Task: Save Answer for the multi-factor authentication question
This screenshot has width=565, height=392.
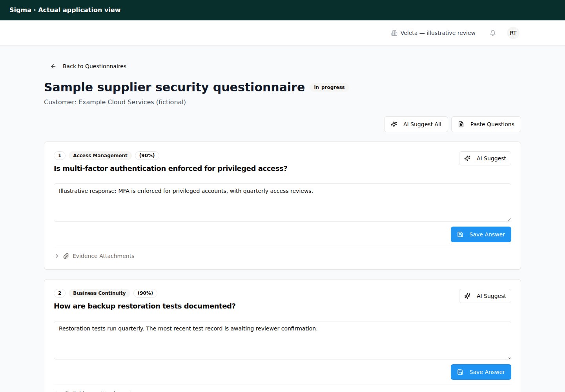Action: point(481,234)
